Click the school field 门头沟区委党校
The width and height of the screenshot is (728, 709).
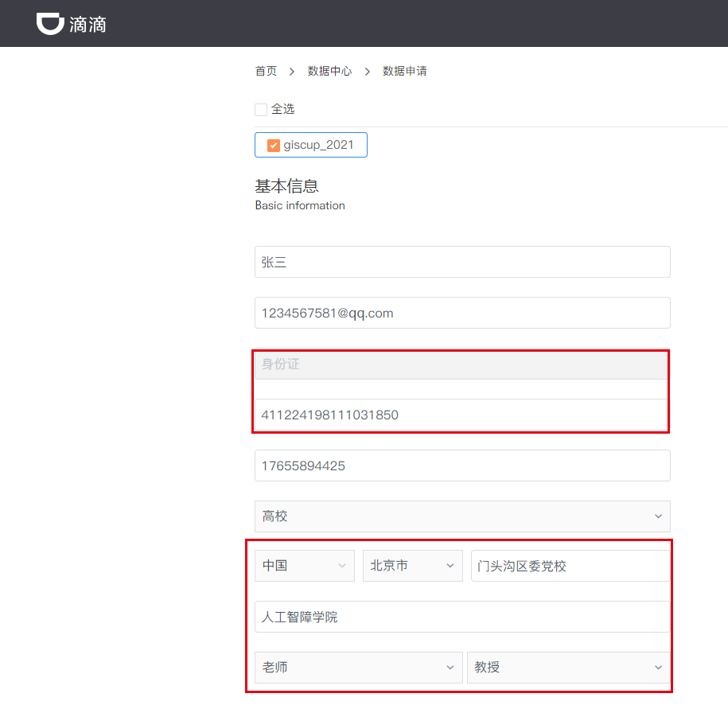tap(570, 566)
